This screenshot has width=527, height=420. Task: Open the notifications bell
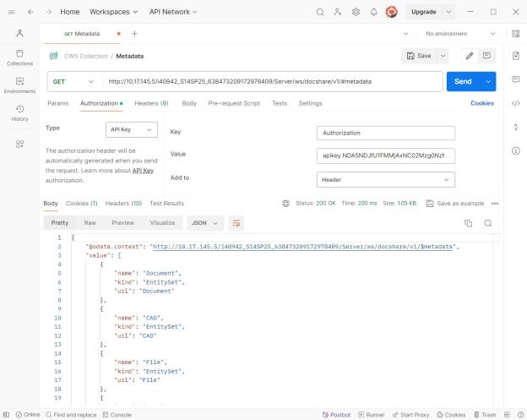pos(373,12)
